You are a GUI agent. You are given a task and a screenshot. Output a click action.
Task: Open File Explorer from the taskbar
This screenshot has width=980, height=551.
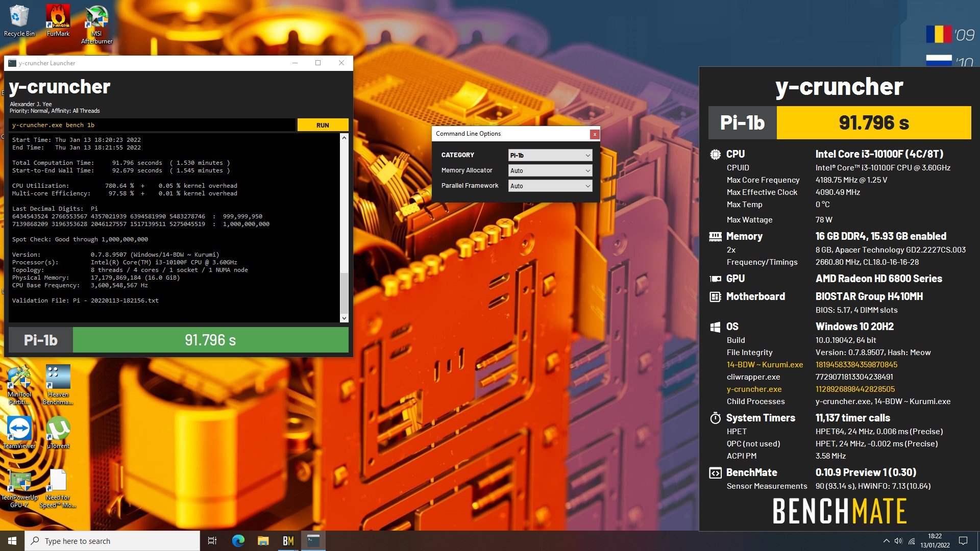[x=263, y=541]
